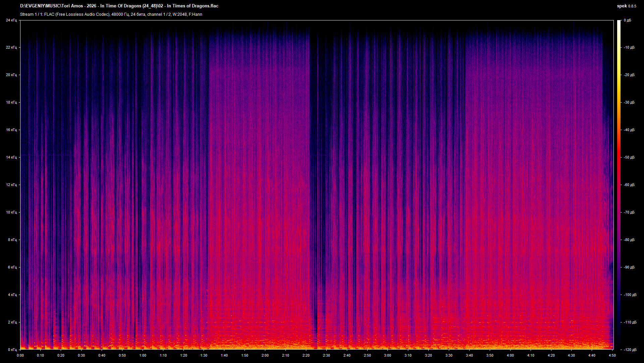
Task: Select the '8 кГц' frequency axis label
Action: (x=12, y=240)
